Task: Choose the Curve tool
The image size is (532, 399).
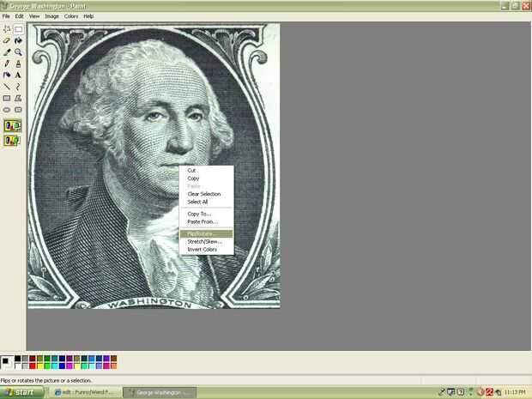Action: coord(18,87)
